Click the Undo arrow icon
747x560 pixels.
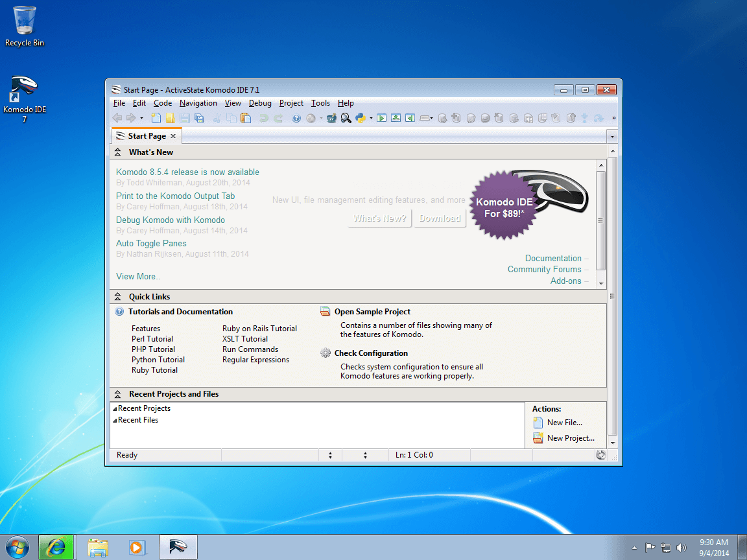click(x=263, y=118)
